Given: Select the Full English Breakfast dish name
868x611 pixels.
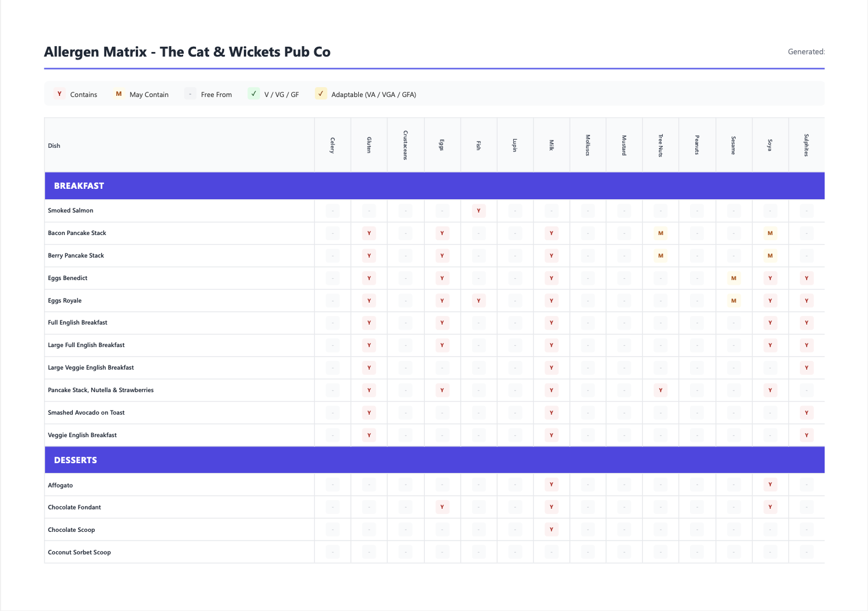Looking at the screenshot, I should pos(77,323).
